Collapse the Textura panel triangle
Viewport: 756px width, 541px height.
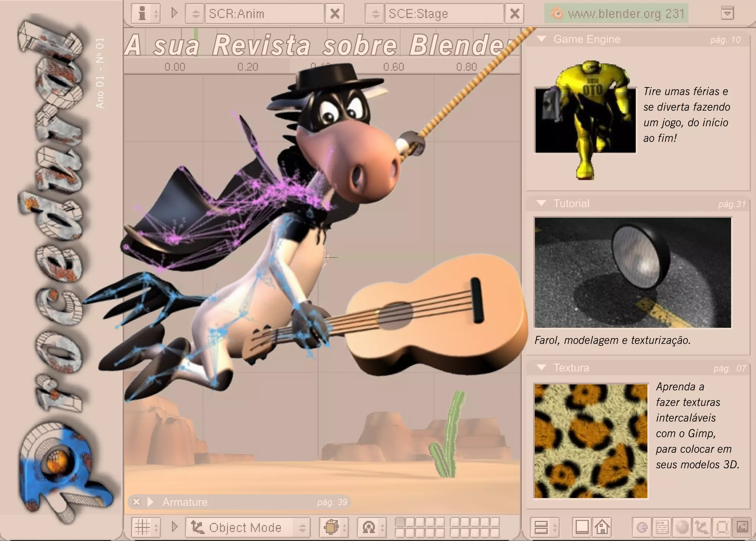click(x=541, y=367)
